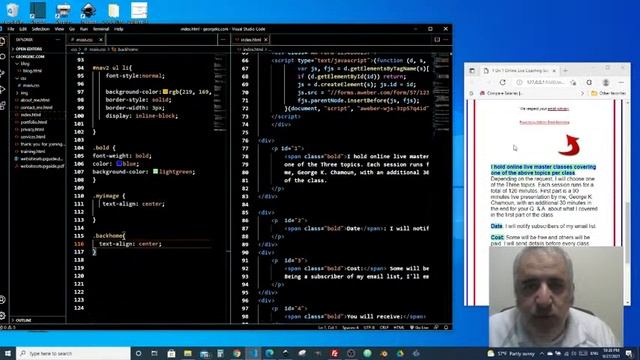The width and height of the screenshot is (640, 360).
Task: Click the notifications bell in the status bar
Action: click(x=446, y=327)
